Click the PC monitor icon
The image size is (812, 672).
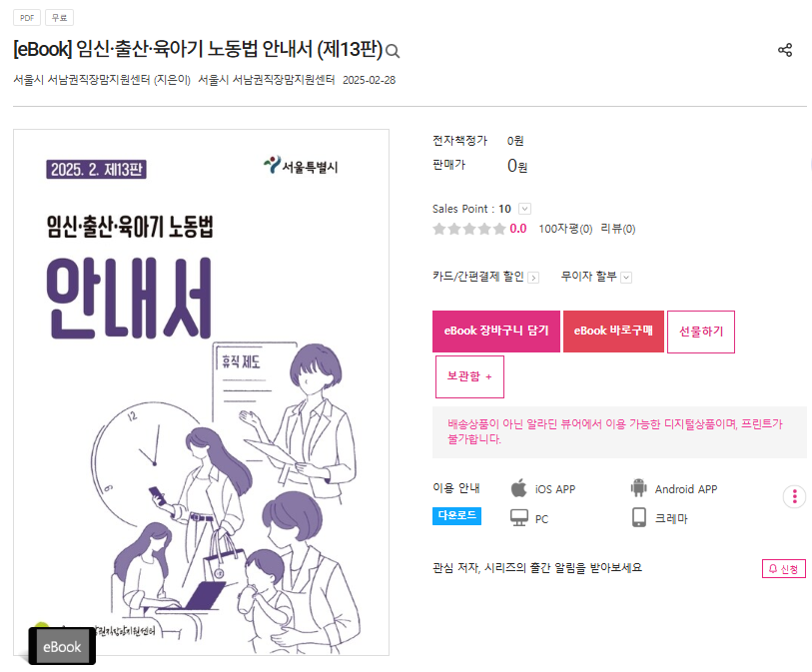point(519,517)
